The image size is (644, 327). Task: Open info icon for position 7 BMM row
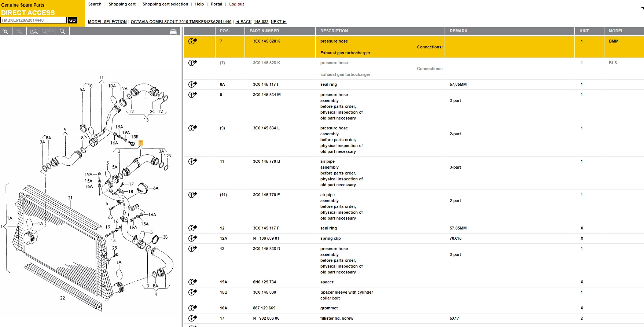pos(192,41)
